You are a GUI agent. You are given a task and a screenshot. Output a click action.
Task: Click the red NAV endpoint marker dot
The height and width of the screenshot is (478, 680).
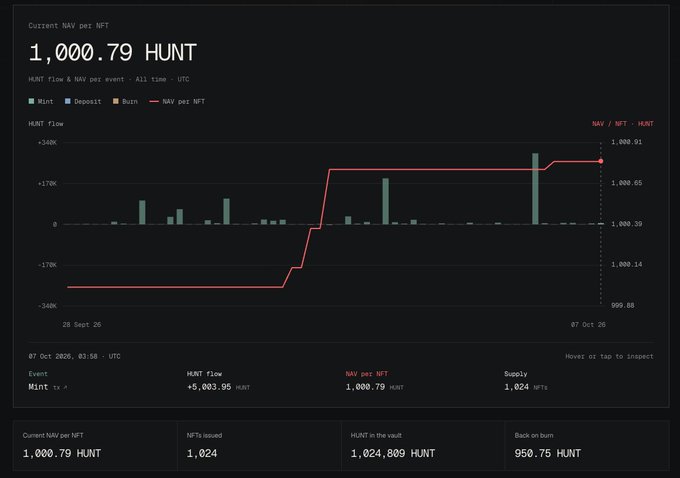pyautogui.click(x=601, y=161)
